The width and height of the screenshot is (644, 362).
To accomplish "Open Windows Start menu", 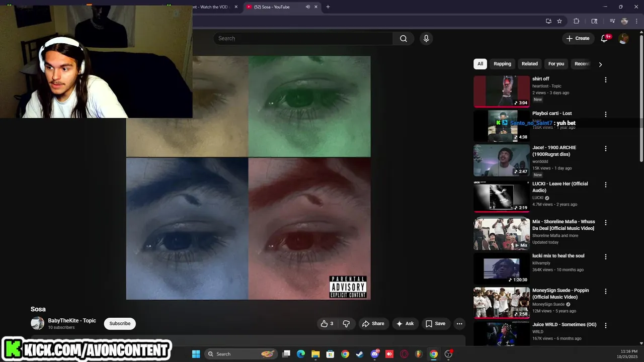I will click(196, 354).
